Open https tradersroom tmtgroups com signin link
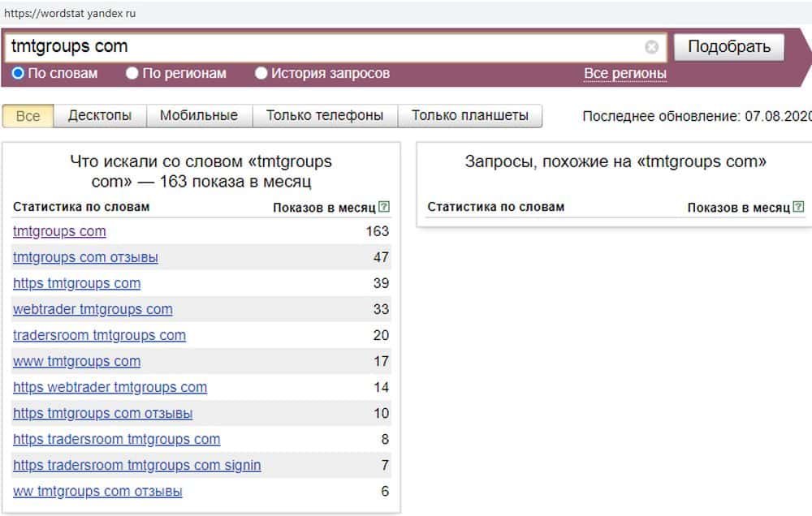Screen dimensions: 812x516 [x=136, y=466]
